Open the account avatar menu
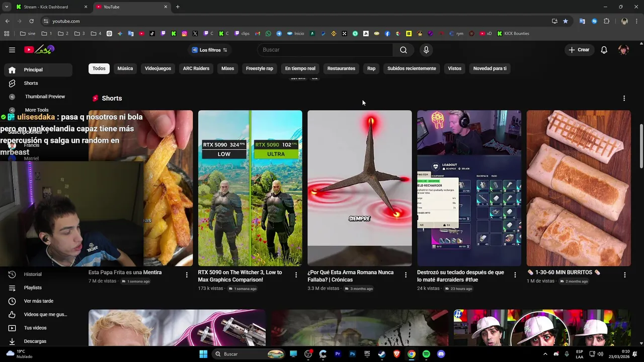The height and width of the screenshot is (362, 644). 623,50
